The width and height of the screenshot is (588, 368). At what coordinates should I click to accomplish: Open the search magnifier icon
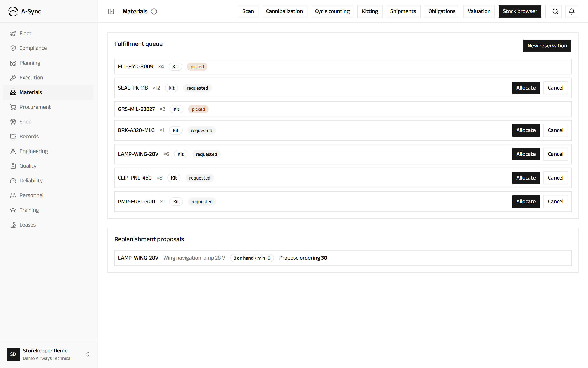555,11
